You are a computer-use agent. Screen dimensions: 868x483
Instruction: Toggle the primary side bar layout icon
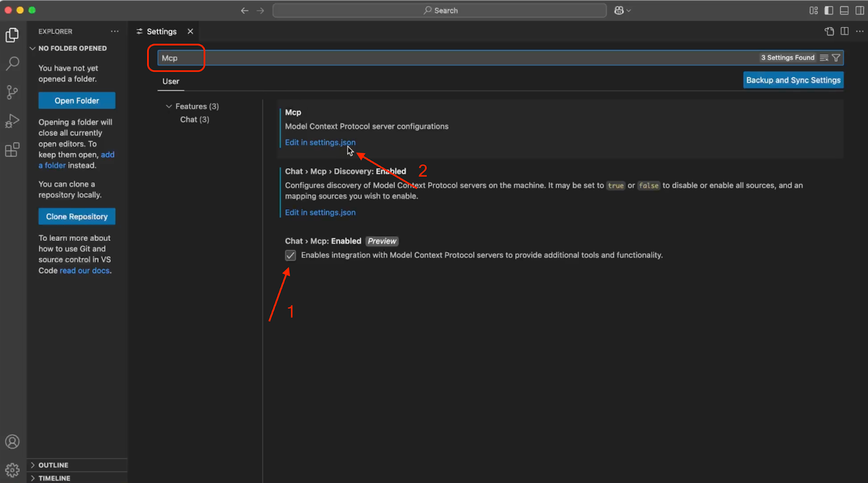click(829, 10)
